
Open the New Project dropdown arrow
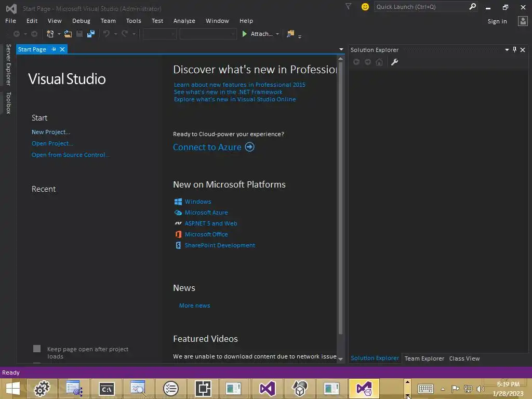(x=59, y=34)
